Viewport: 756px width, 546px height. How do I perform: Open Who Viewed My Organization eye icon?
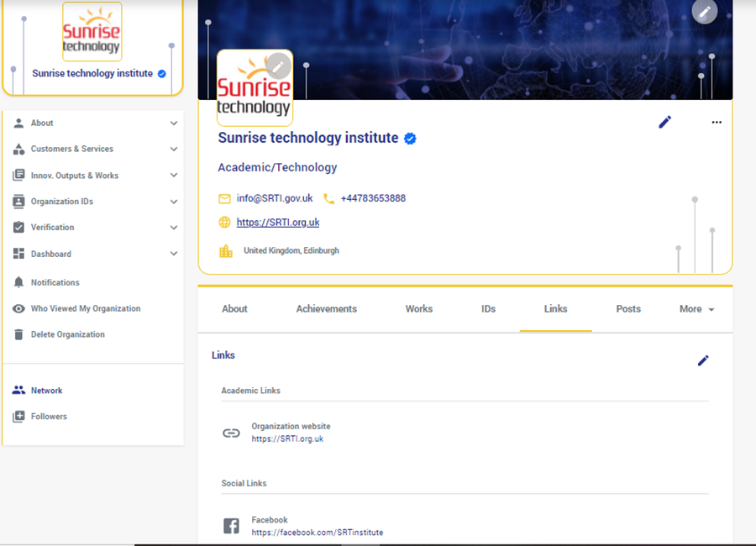(x=18, y=308)
